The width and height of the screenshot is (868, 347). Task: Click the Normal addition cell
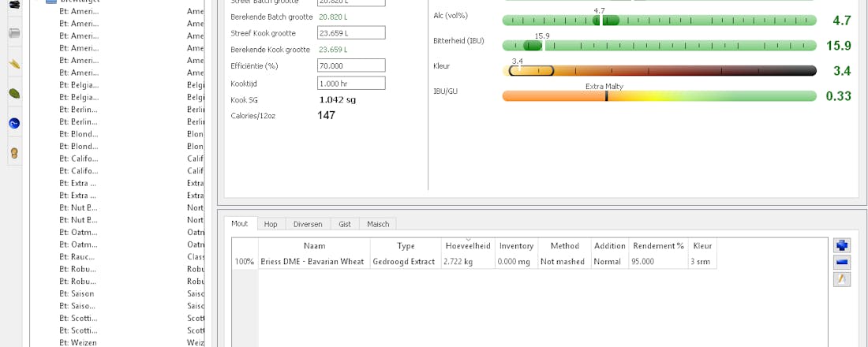609,261
